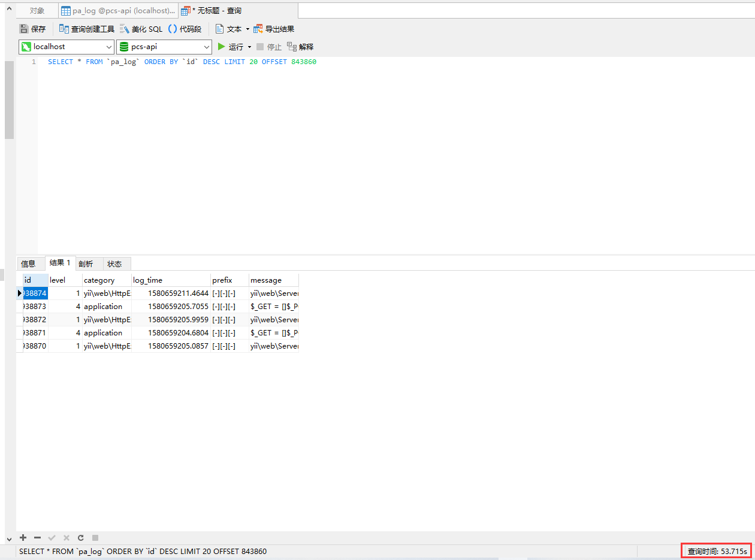
Task: Click the left scrollbar up arrow
Action: pyautogui.click(x=8, y=9)
